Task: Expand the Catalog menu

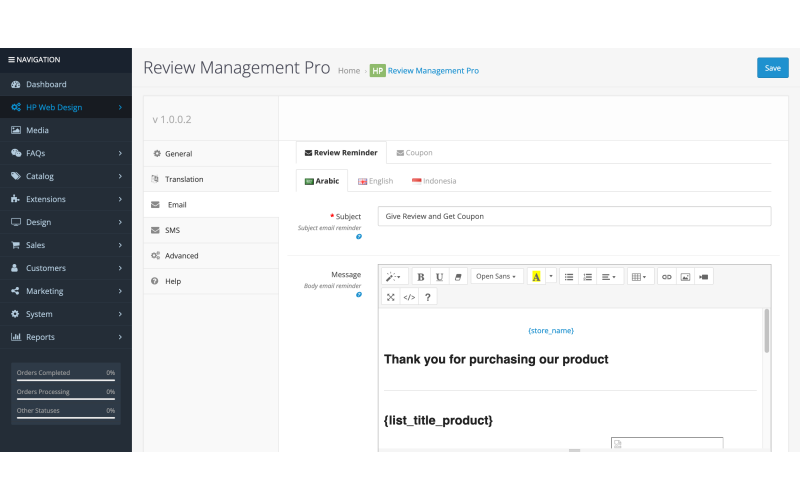Action: 66,176
